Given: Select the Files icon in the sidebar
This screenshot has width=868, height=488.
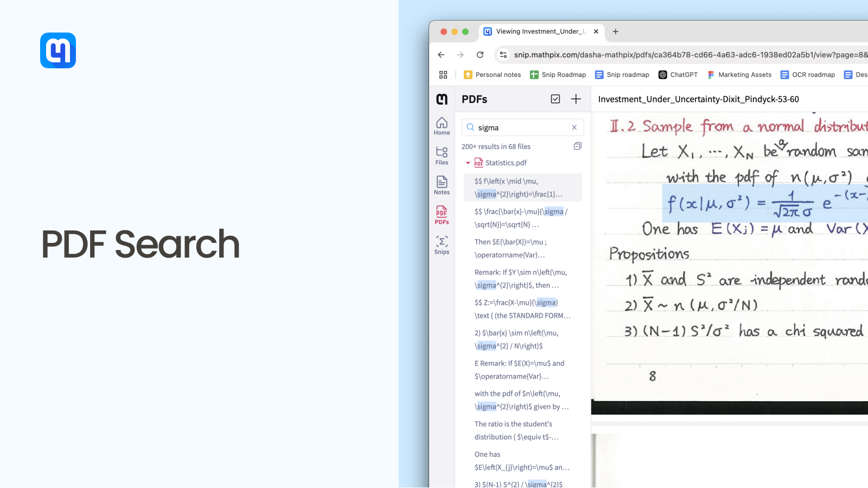Looking at the screenshot, I should [441, 155].
